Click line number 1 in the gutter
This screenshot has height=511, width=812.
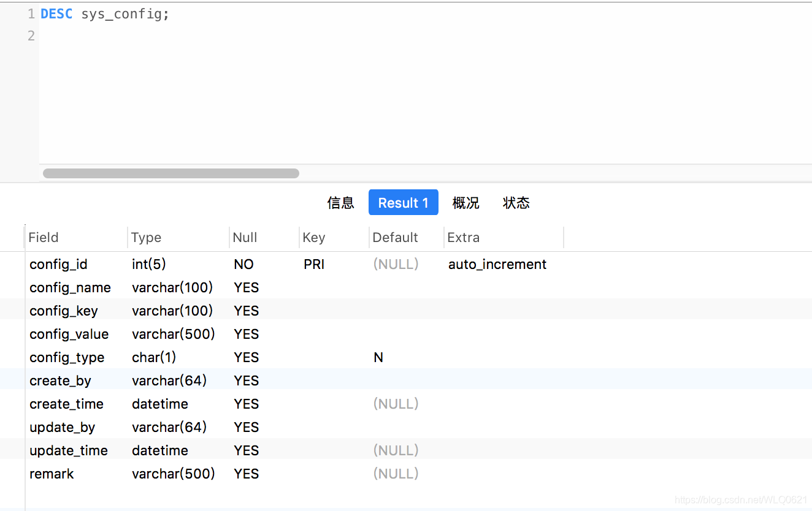click(31, 13)
